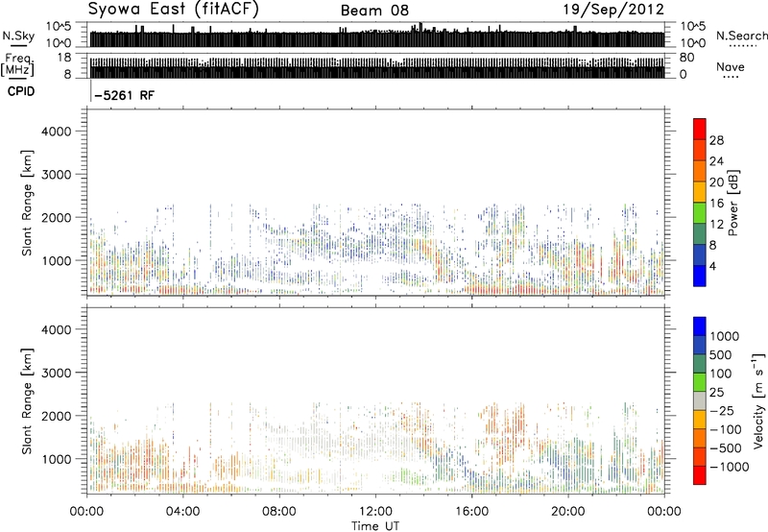Click the 'CPID' label
The width and height of the screenshot is (768, 532).
(21, 91)
